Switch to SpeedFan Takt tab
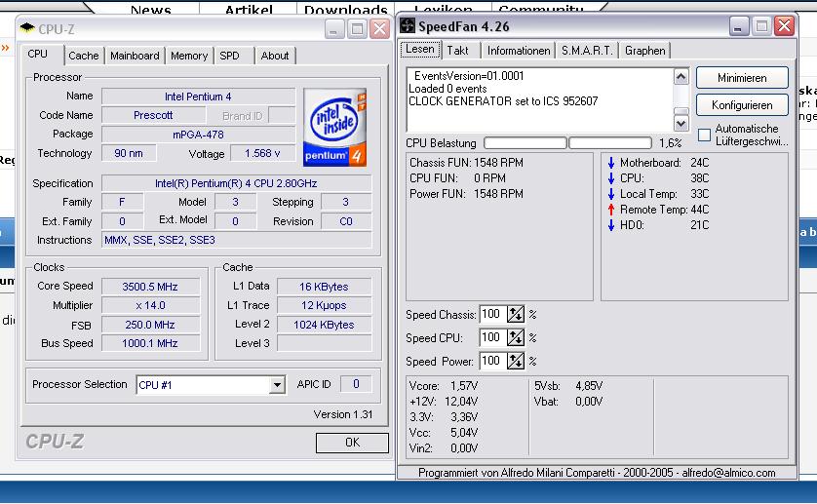The image size is (817, 504). pyautogui.click(x=457, y=51)
